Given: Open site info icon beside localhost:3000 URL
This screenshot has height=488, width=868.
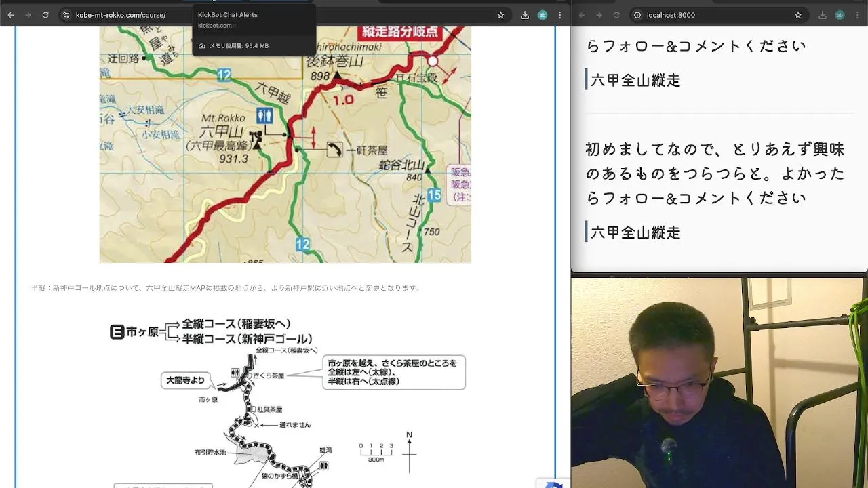Looking at the screenshot, I should tap(637, 15).
